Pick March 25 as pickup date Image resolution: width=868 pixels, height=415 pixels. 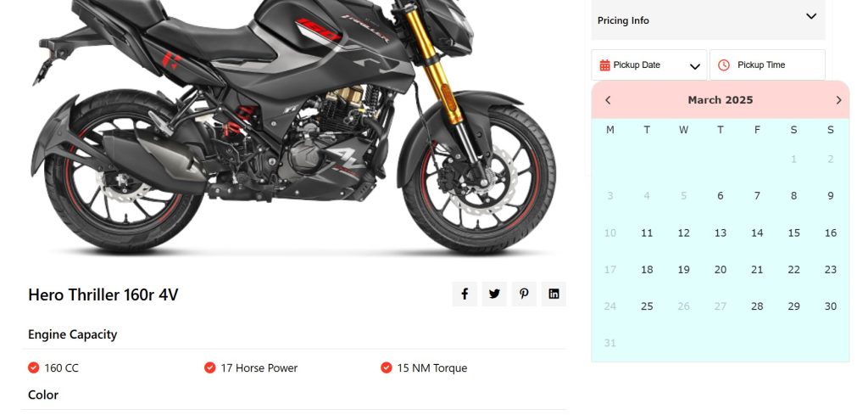coord(647,306)
